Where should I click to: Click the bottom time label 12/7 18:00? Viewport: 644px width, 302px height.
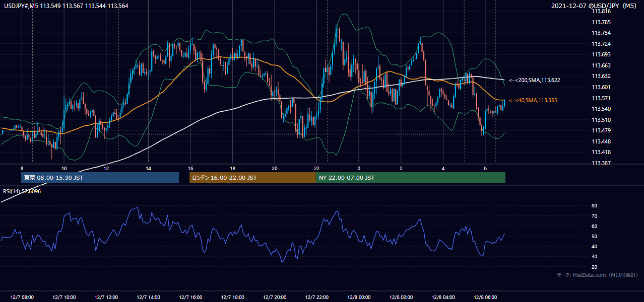[232, 297]
